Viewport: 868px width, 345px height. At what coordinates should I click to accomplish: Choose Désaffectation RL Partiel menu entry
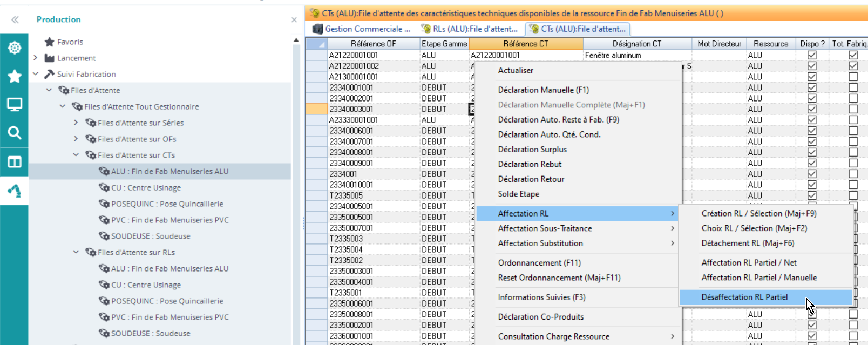(x=744, y=297)
